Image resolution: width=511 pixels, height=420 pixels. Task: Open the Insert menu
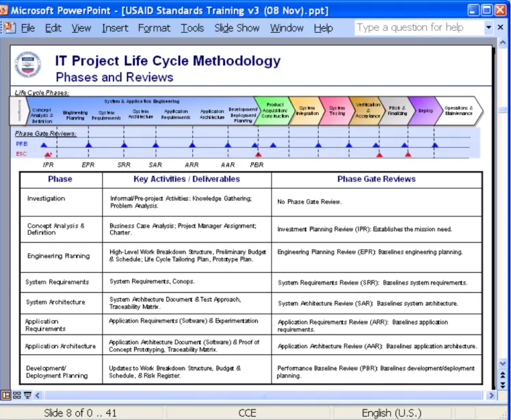tap(115, 28)
